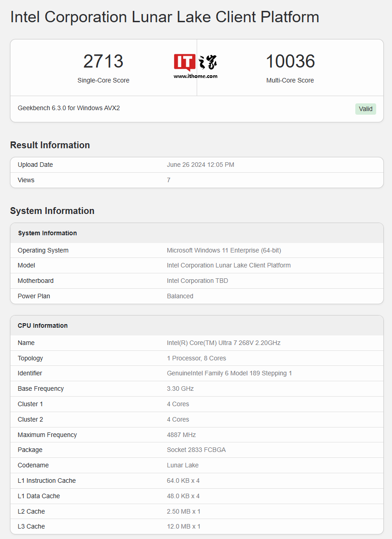Click the "Single-Core Score" label
392x539 pixels.
point(103,80)
